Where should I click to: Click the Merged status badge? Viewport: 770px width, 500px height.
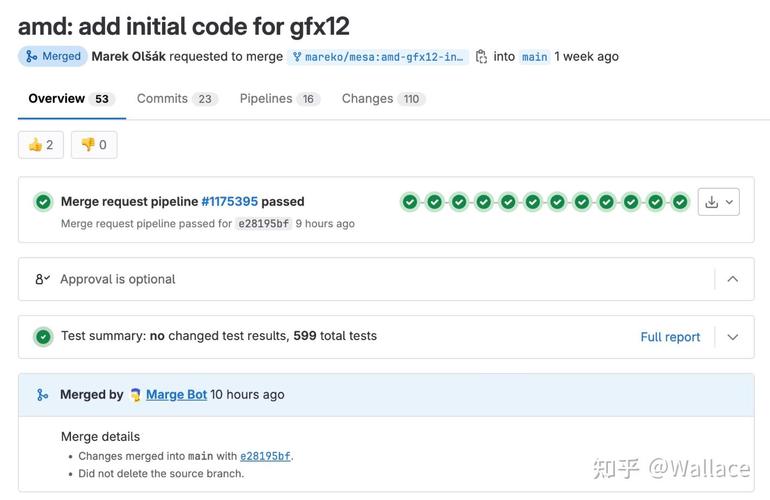point(53,56)
